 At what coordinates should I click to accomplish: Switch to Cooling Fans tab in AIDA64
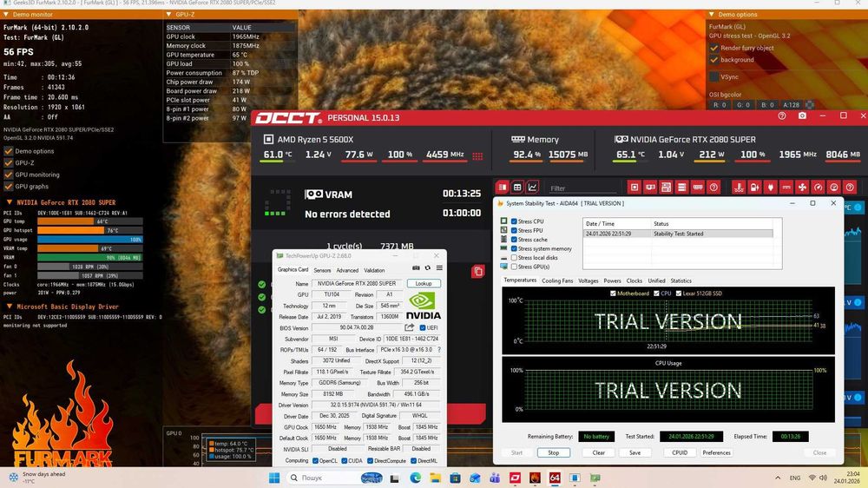click(557, 280)
